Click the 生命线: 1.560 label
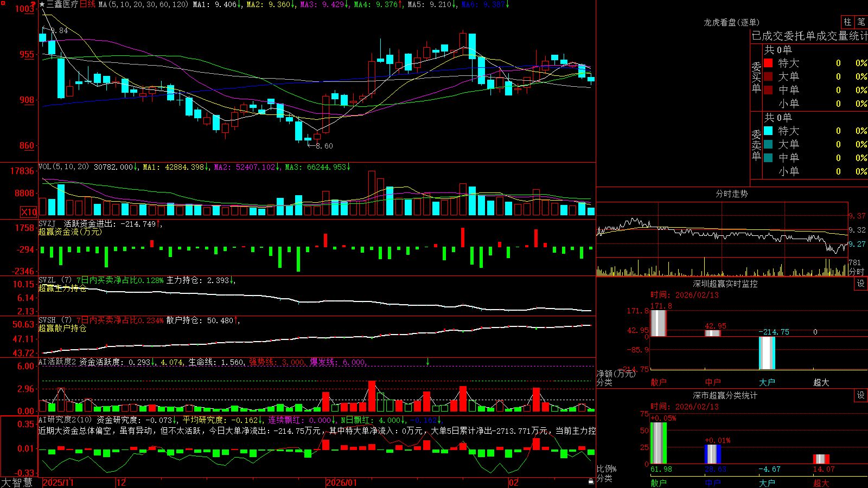Image resolution: width=868 pixels, height=488 pixels. click(216, 362)
